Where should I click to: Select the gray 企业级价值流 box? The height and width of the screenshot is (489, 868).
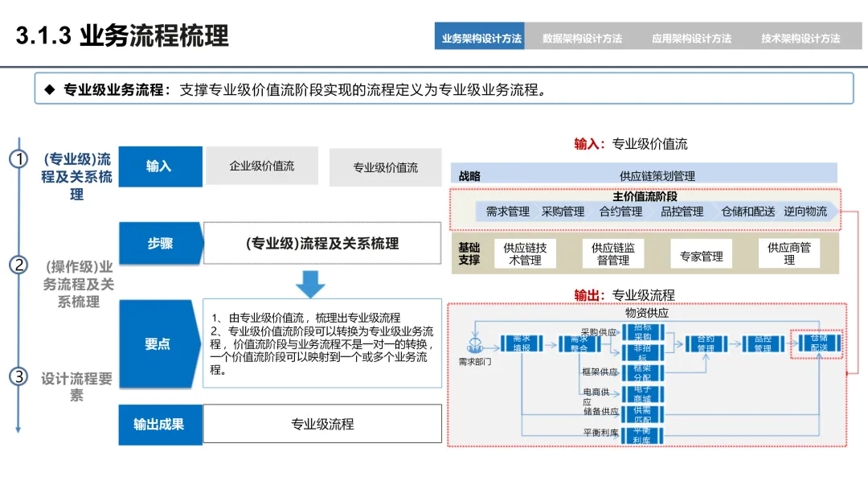[262, 166]
